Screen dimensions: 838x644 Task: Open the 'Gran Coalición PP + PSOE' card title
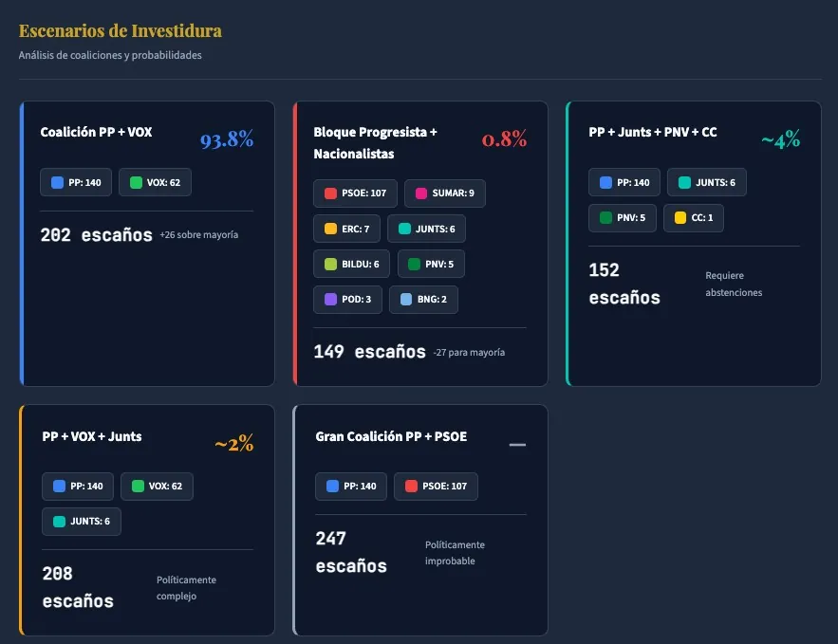point(391,436)
